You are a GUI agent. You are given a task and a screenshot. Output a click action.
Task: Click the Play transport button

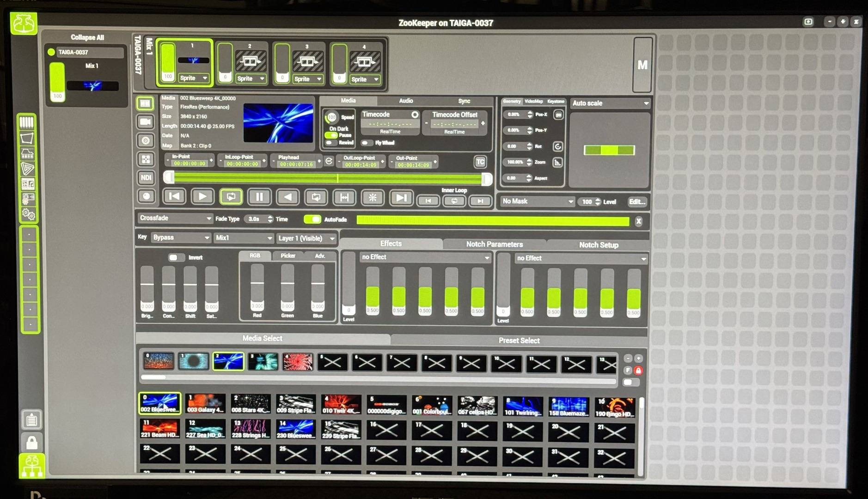click(x=202, y=197)
